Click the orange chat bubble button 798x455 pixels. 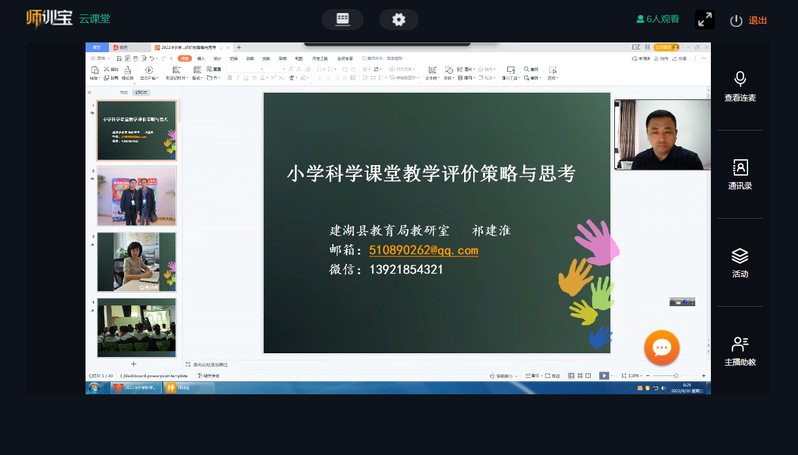click(x=661, y=347)
